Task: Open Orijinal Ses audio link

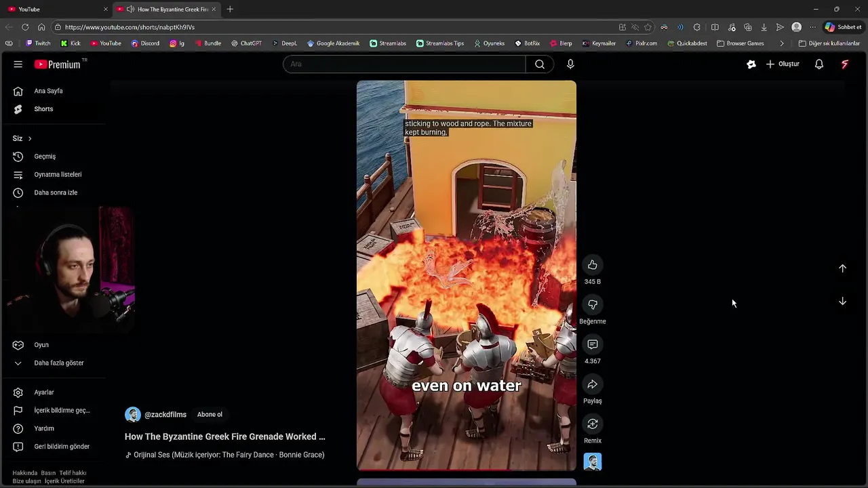Action: (225, 455)
